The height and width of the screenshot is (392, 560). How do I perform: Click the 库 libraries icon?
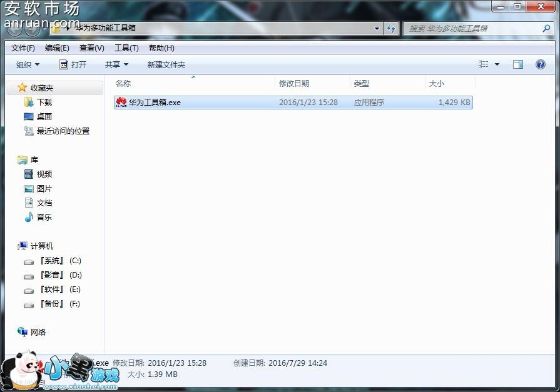[x=22, y=160]
